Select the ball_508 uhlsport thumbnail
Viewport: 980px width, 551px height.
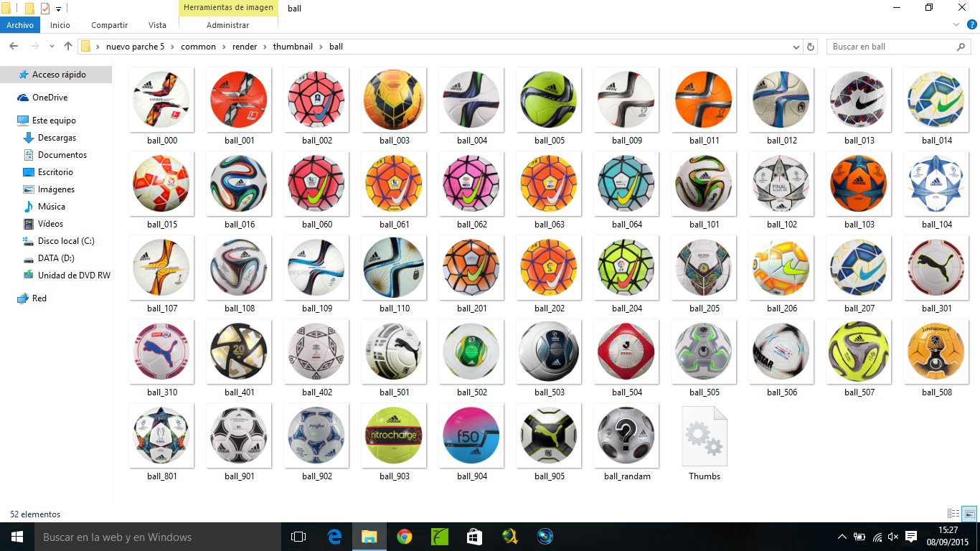[937, 352]
